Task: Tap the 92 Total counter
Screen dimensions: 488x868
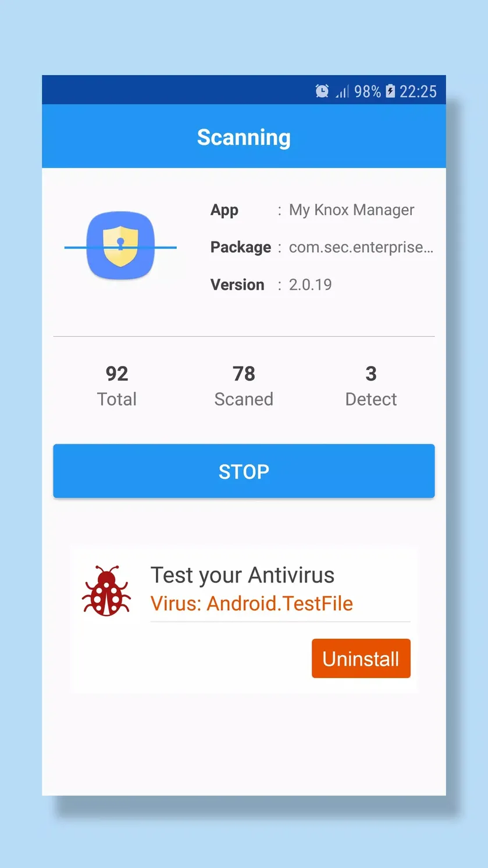Action: (x=117, y=386)
